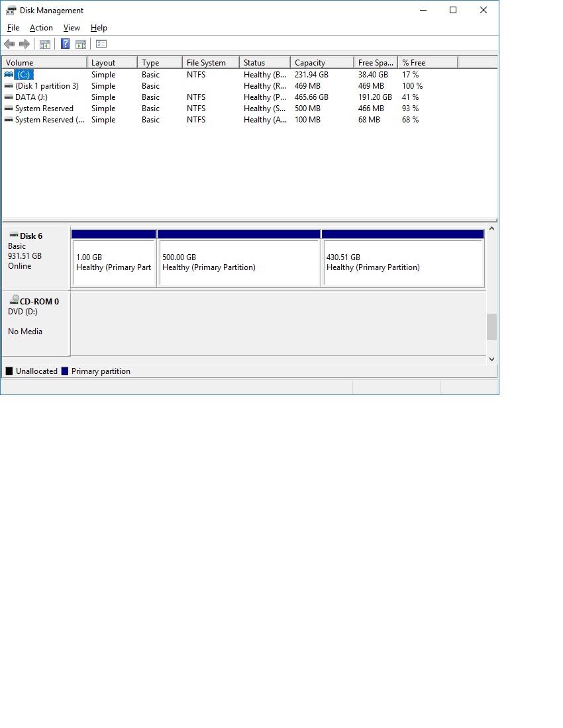The height and width of the screenshot is (728, 563).
Task: Click the drive icon beside DATA (J:)
Action: tap(9, 97)
